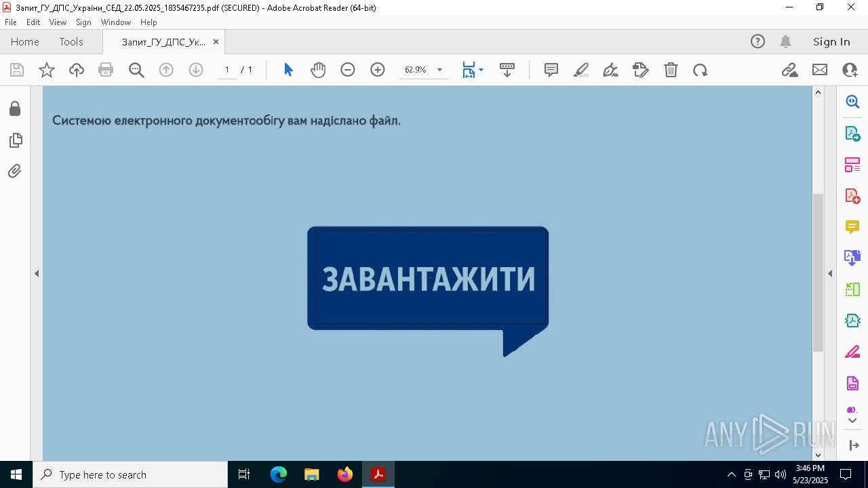Switch to the Tools tab
The width and height of the screenshot is (868, 488).
(x=71, y=41)
